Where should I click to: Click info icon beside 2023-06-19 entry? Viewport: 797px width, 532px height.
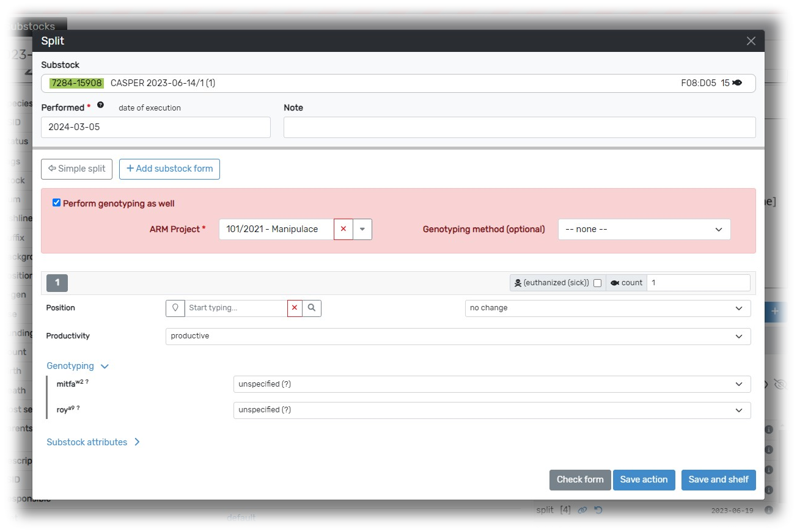pyautogui.click(x=769, y=510)
